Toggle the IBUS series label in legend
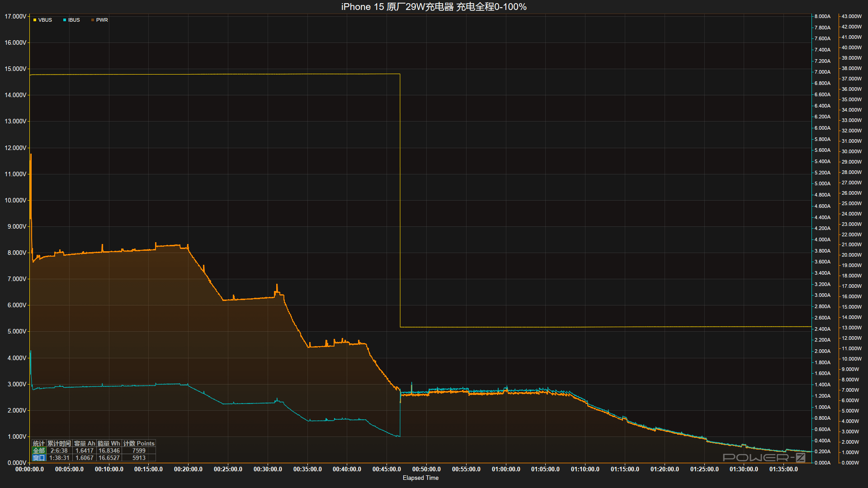 coord(74,20)
